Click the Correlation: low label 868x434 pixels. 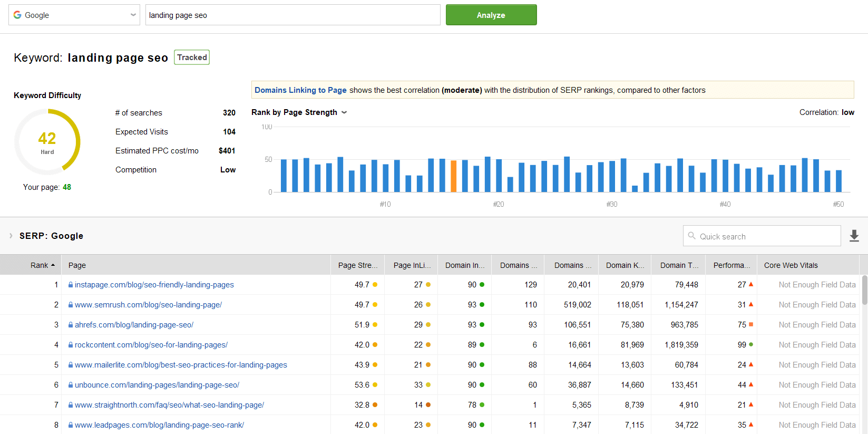coord(827,112)
